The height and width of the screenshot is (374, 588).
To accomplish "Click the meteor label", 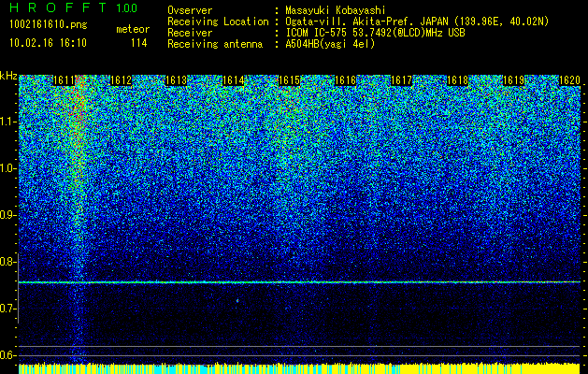I will [133, 29].
